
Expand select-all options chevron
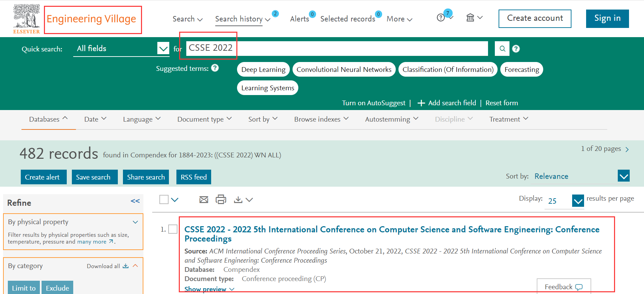[x=175, y=200]
